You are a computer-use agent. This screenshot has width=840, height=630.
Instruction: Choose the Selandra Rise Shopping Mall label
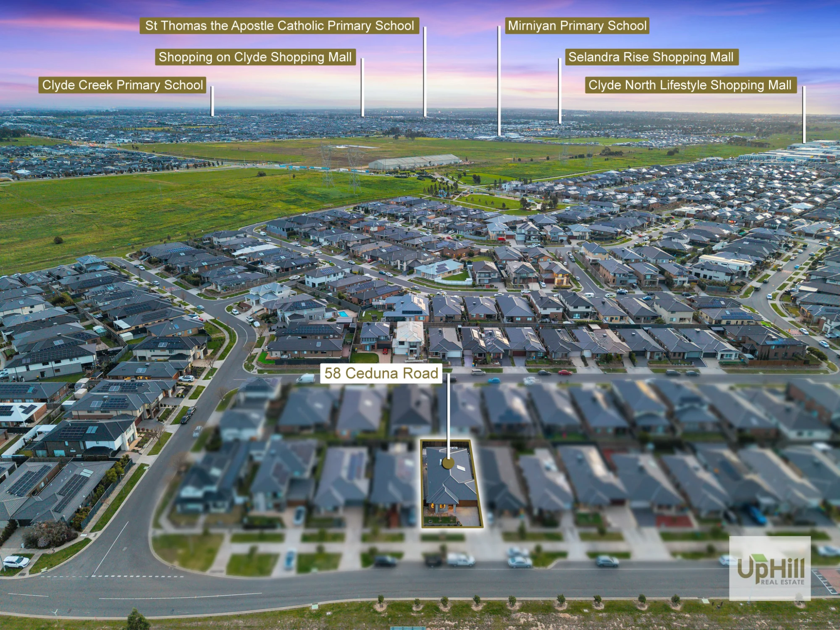pos(651,57)
